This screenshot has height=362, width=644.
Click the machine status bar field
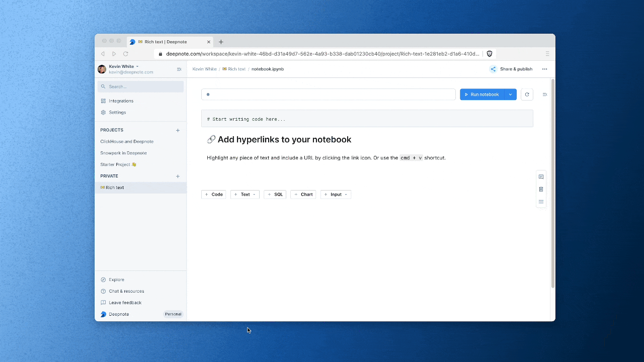point(329,95)
